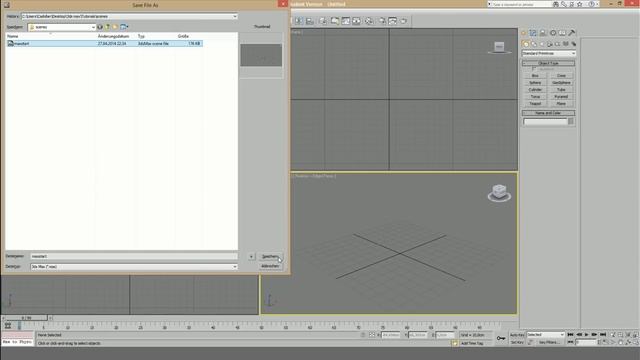Viewport: 640px width, 360px height.
Task: Switch to the Motion command panel tab
Action: (553, 33)
